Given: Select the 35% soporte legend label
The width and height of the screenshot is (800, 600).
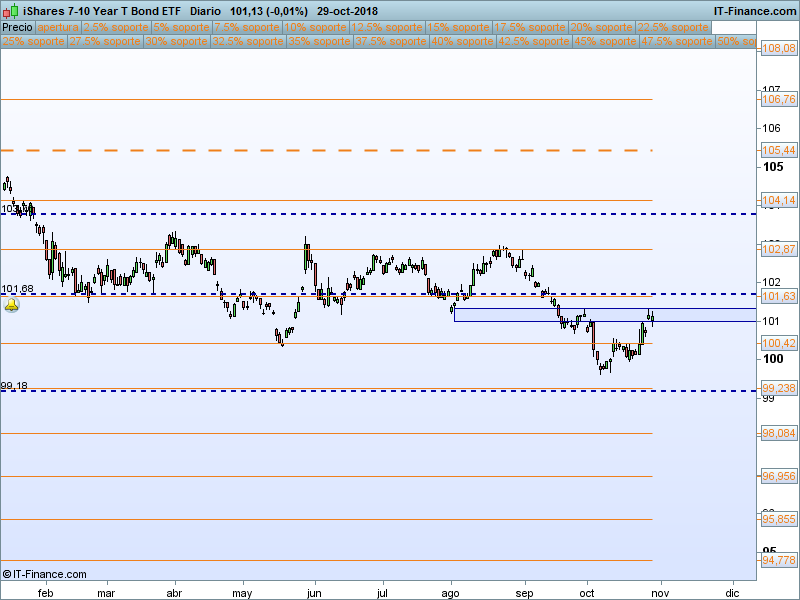Looking at the screenshot, I should tap(316, 42).
